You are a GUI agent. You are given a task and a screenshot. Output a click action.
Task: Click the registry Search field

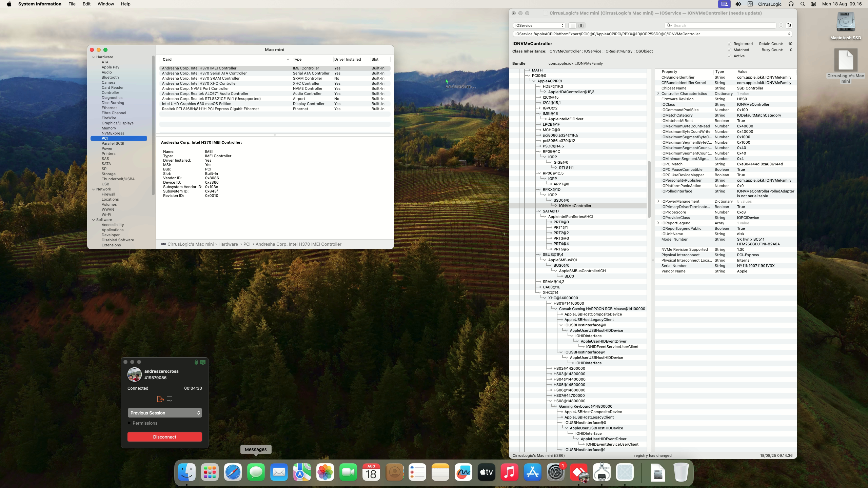point(722,25)
